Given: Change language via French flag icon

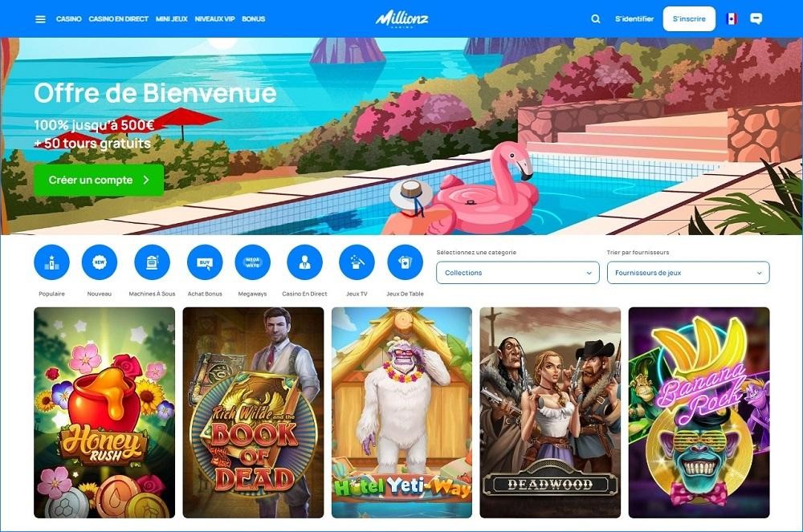Looking at the screenshot, I should click(x=732, y=19).
